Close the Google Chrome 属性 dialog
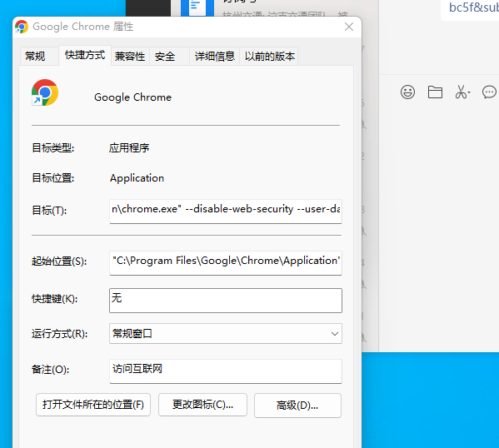This screenshot has height=448, width=499. [x=349, y=27]
